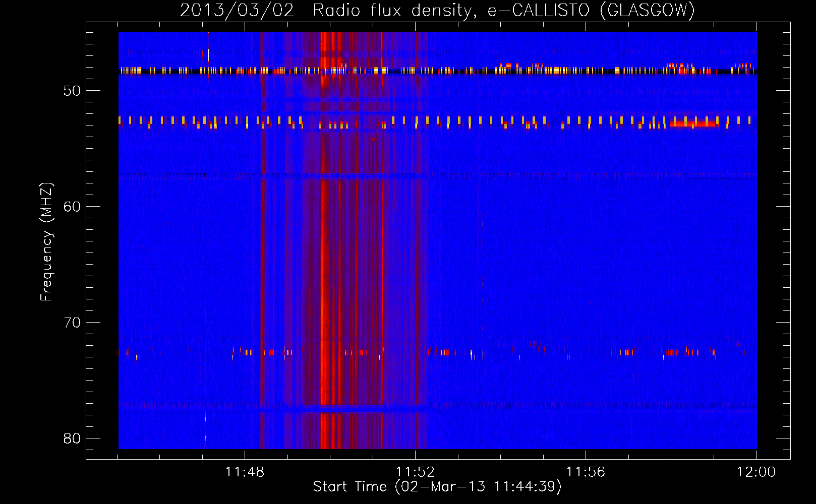Click the 11:52 time tick label

click(x=415, y=472)
